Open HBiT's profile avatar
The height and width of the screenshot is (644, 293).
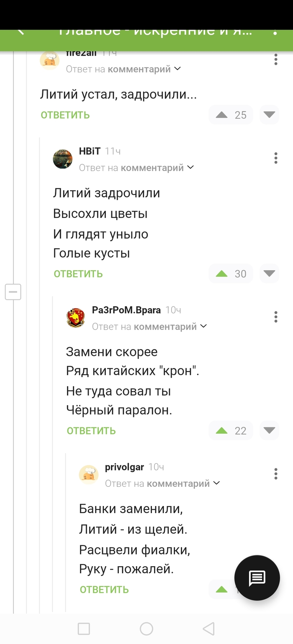tap(62, 158)
